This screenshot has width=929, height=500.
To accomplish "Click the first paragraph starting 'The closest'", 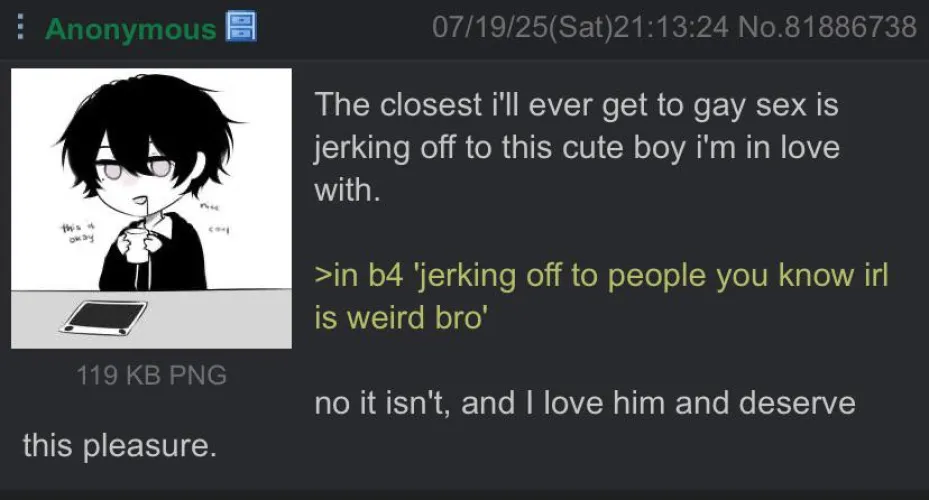I will click(x=577, y=147).
